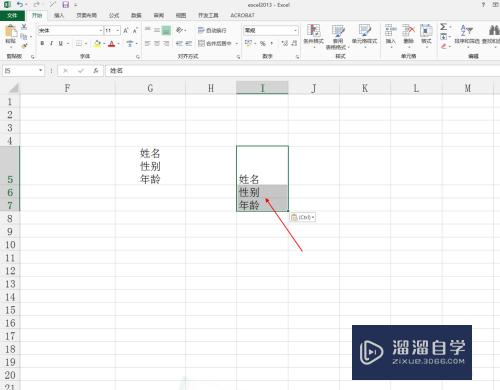Screen dimensions: 500x390
Task: Increase font size with larger A icon
Action: click(126, 31)
